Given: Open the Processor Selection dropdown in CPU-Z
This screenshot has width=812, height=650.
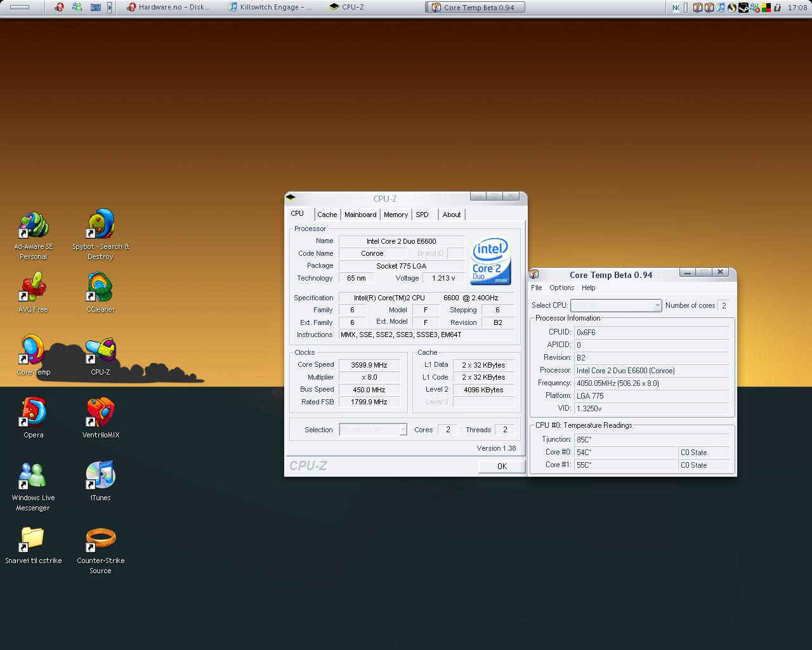Looking at the screenshot, I should click(373, 430).
